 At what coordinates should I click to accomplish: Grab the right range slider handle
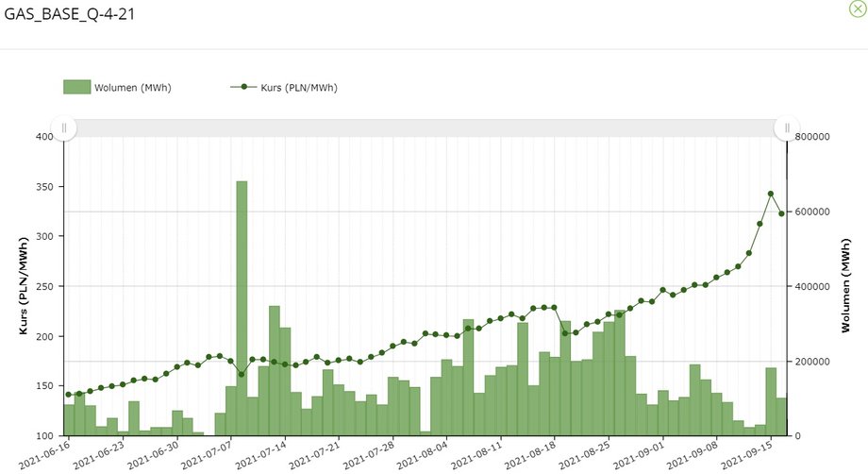(787, 128)
